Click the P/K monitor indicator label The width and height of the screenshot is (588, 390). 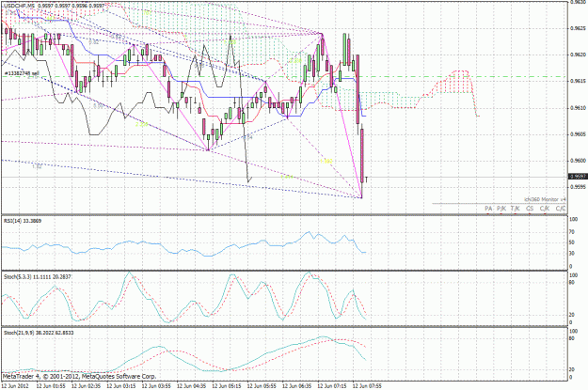[501, 209]
